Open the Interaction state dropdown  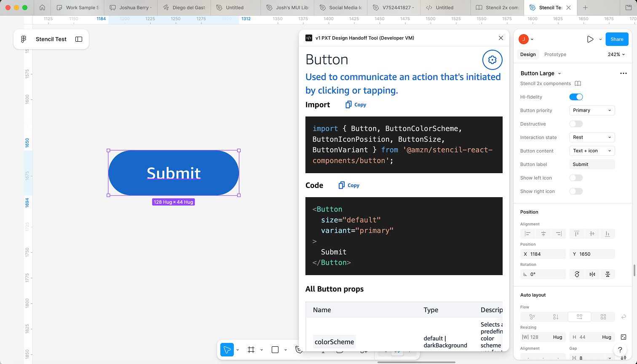592,137
